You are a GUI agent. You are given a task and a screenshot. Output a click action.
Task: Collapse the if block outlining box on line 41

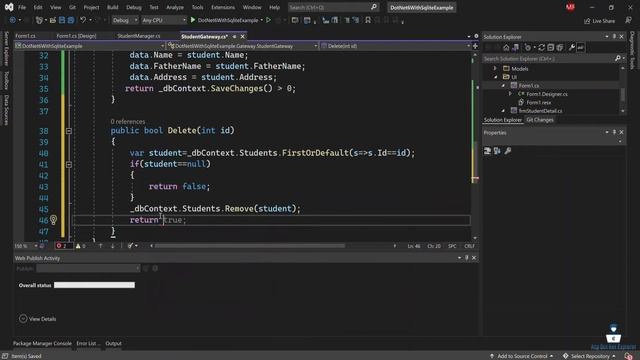tap(69, 164)
